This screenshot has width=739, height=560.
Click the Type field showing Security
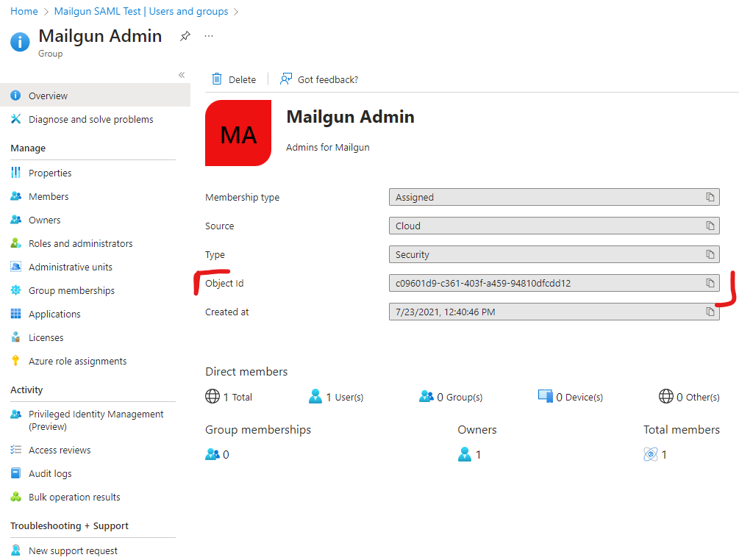554,254
